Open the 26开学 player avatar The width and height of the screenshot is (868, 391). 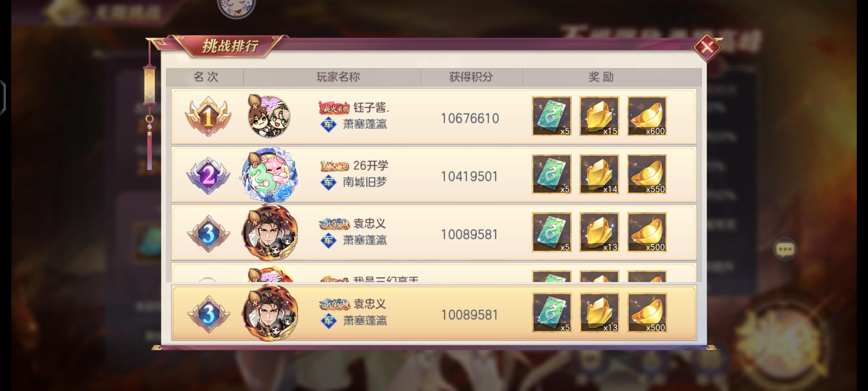click(270, 175)
